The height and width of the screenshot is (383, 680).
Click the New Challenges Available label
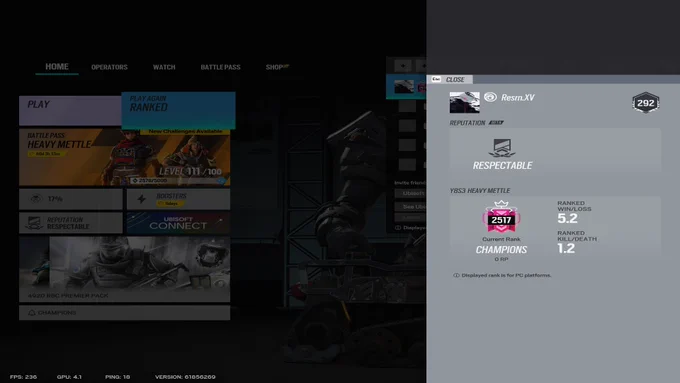click(185, 131)
